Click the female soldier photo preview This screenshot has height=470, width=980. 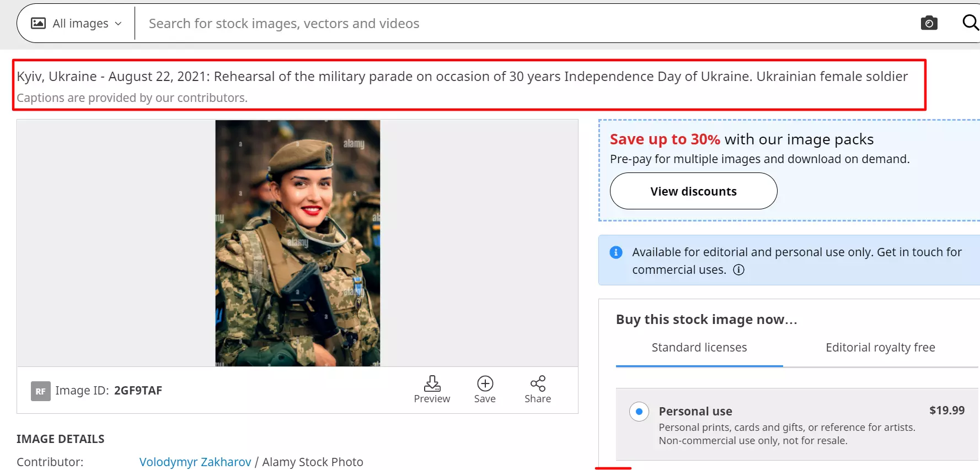(x=297, y=243)
